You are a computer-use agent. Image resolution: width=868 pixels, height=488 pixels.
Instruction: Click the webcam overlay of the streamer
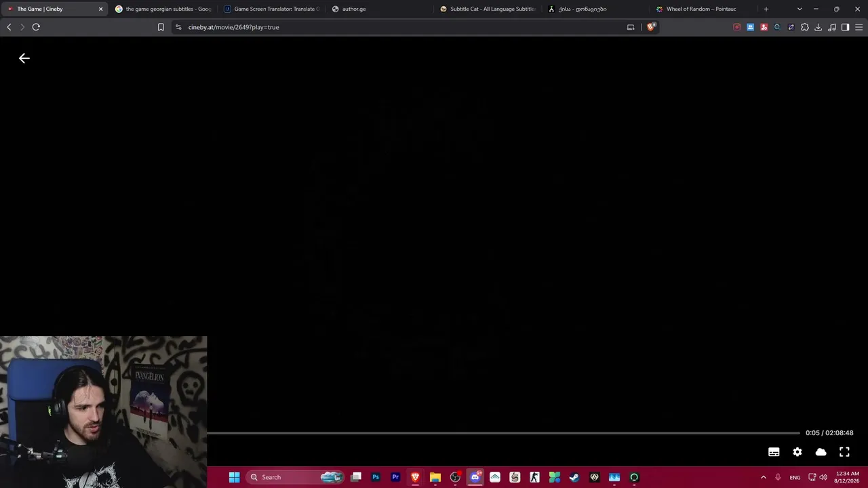pyautogui.click(x=103, y=412)
